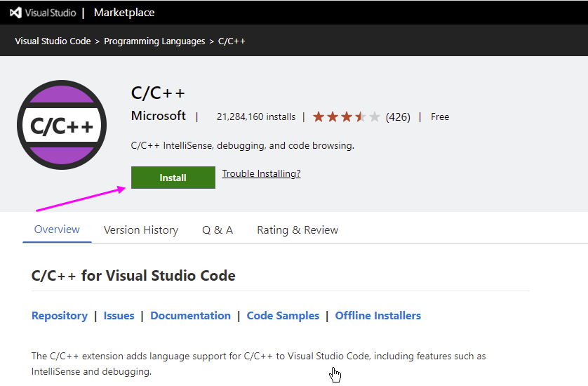This screenshot has height=386, width=588.
Task: Switch to the Version History tab
Action: (x=141, y=230)
